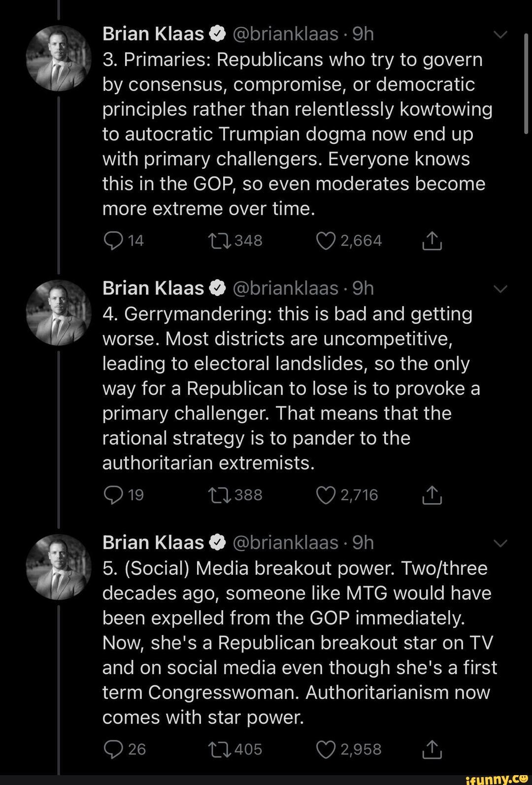The height and width of the screenshot is (785, 532).
Task: Open Brian Klaas name on the Gerrymandering tweet
Action: coord(153,288)
